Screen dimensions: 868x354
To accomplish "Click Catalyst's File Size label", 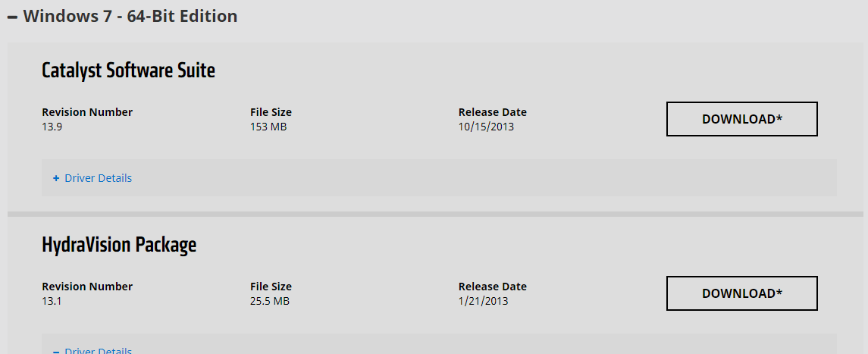I will pyautogui.click(x=271, y=112).
